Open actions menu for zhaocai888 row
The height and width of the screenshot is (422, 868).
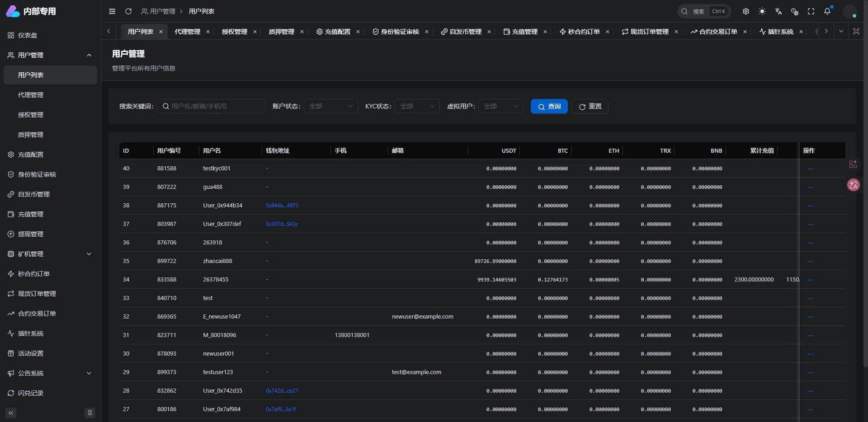point(810,262)
